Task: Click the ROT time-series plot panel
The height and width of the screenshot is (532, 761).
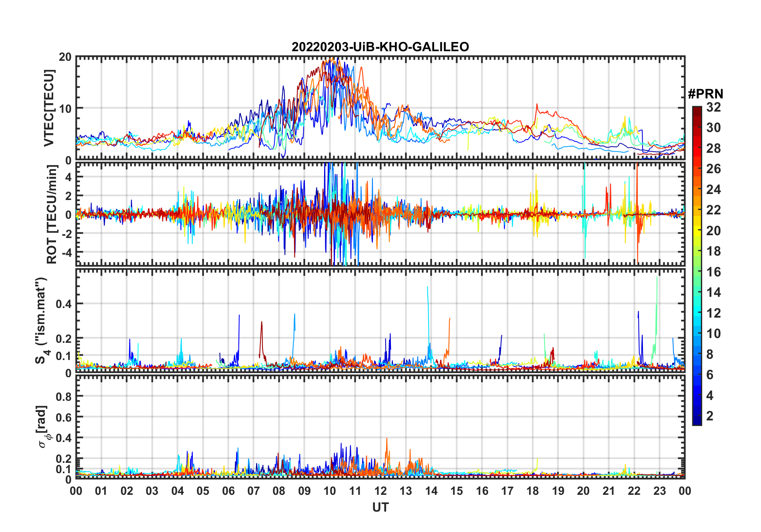Action: click(380, 214)
